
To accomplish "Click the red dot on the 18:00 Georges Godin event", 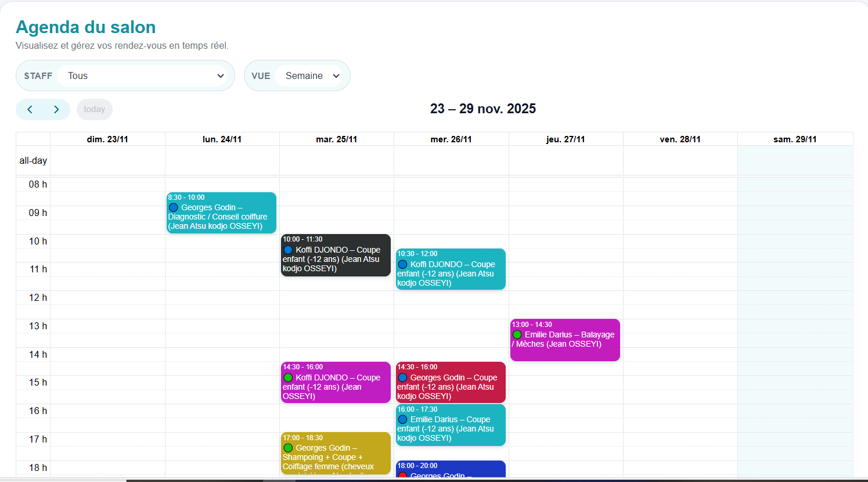I will click(404, 475).
